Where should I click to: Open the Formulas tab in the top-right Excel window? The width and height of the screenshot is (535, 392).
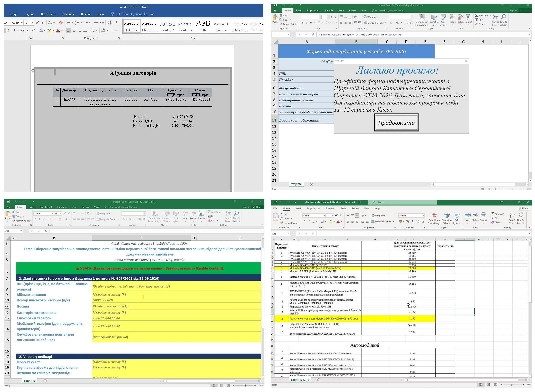click(x=329, y=11)
